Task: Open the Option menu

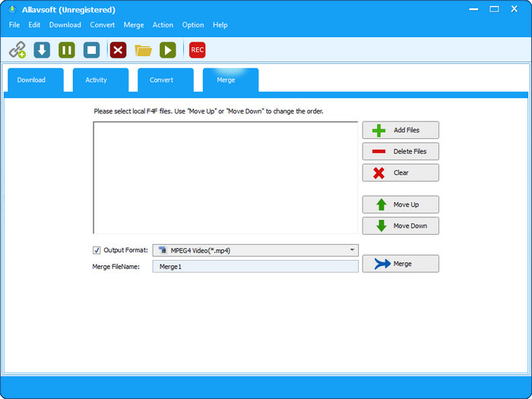Action: coord(193,25)
